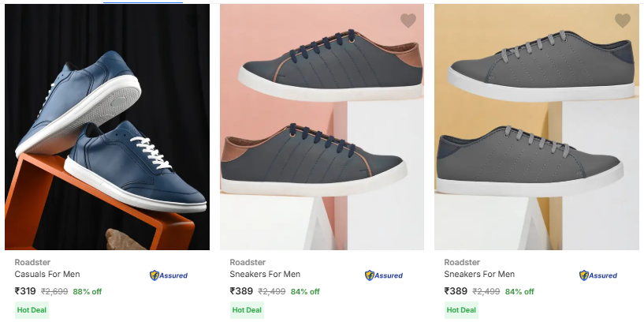View the gray sneakers with gray laces image
The image size is (644, 322).
tap(536, 126)
